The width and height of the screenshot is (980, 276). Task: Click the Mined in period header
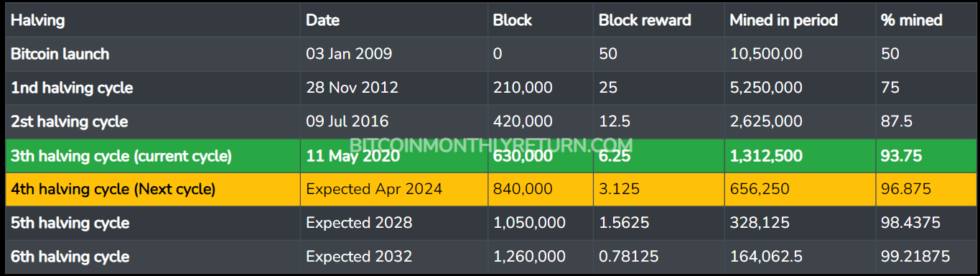pyautogui.click(x=783, y=20)
